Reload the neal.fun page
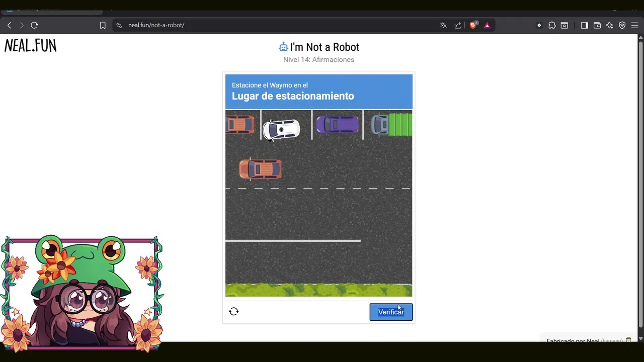This screenshot has width=644, height=362. 34,25
